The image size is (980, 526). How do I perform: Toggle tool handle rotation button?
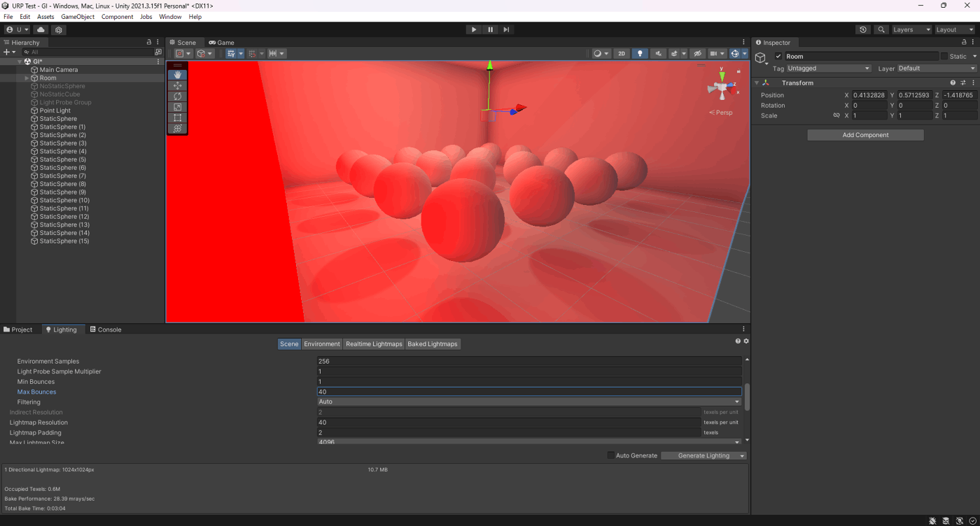tap(205, 53)
